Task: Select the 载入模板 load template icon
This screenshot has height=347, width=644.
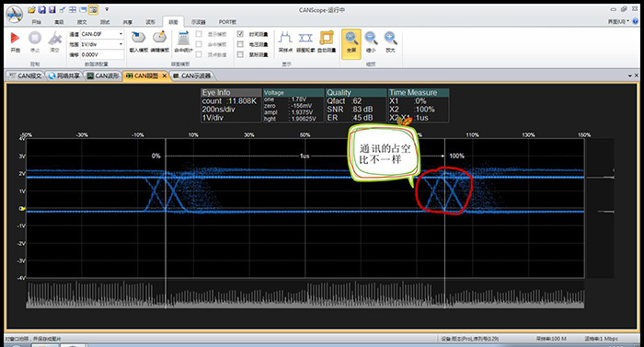Action: click(x=138, y=38)
